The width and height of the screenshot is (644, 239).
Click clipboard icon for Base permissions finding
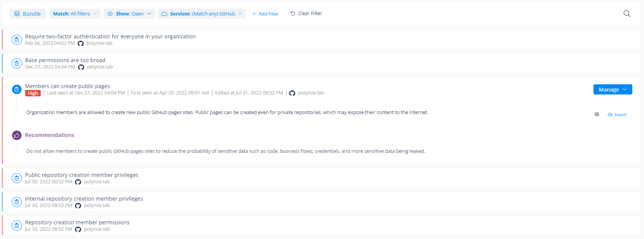17,63
